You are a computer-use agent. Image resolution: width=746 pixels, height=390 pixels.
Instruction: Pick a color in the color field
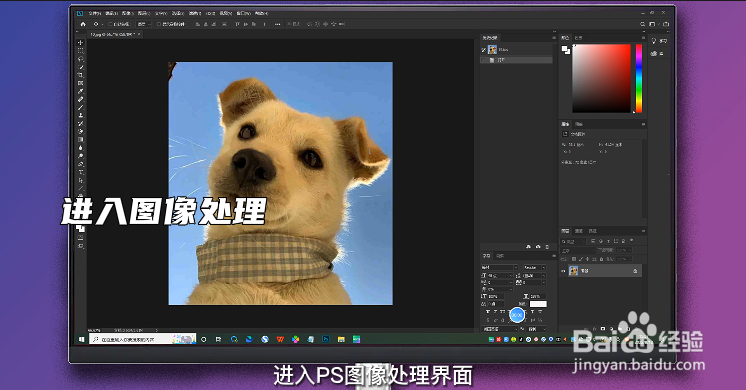pos(601,78)
